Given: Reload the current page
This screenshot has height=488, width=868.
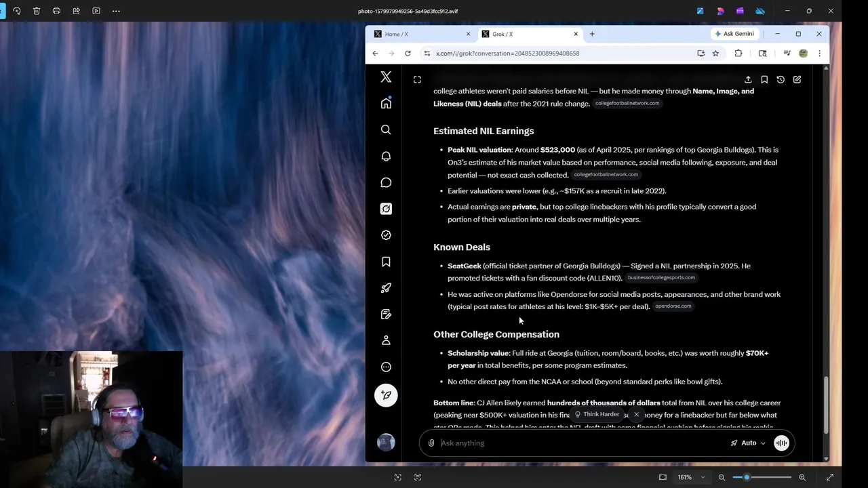Looking at the screenshot, I should point(408,54).
